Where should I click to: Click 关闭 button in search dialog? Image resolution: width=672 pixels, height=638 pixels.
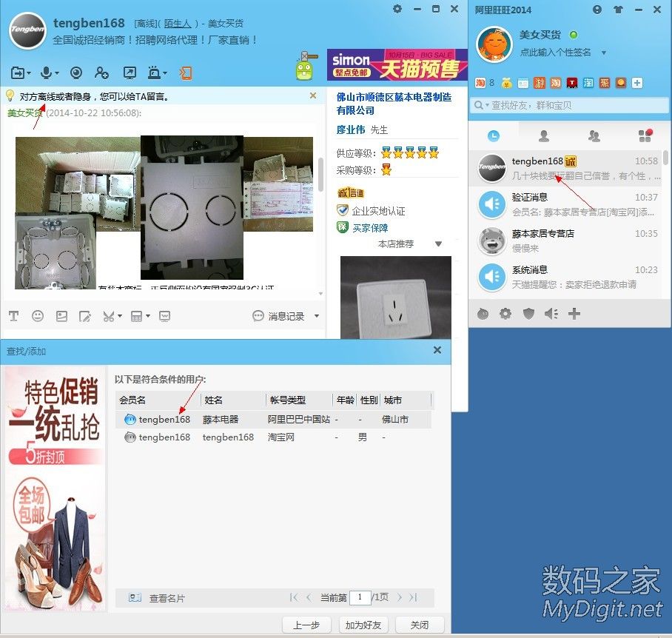pyautogui.click(x=419, y=625)
